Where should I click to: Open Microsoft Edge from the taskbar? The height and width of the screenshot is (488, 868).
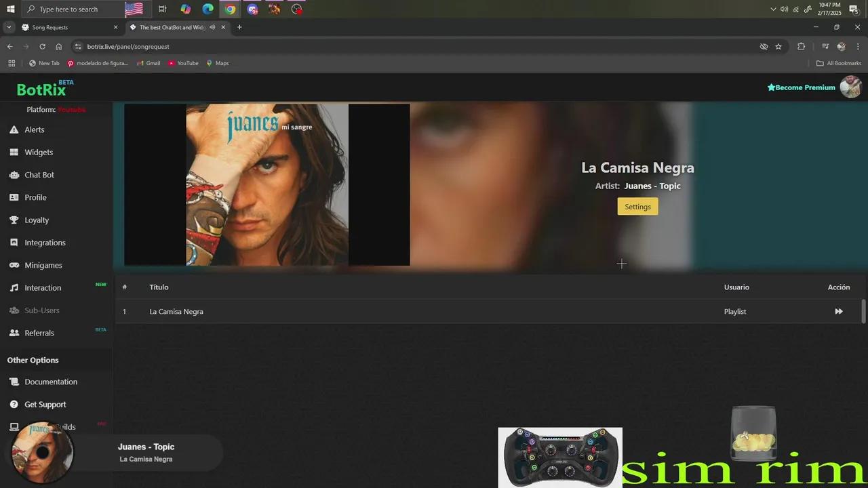pyautogui.click(x=208, y=9)
